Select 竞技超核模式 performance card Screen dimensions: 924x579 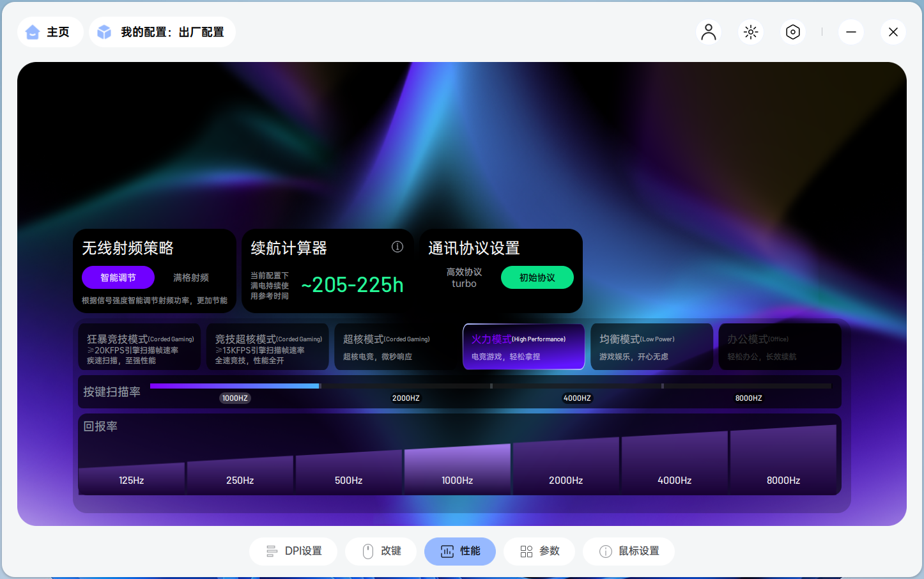[x=268, y=346]
